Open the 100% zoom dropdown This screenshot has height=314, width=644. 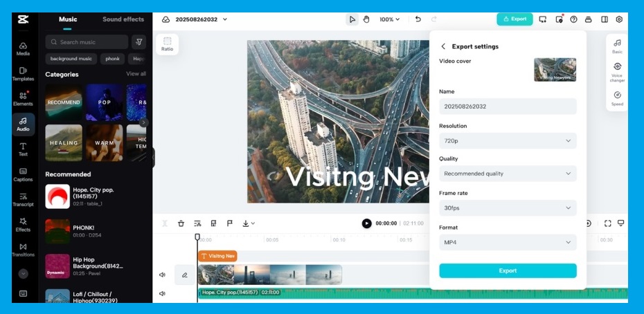[389, 19]
